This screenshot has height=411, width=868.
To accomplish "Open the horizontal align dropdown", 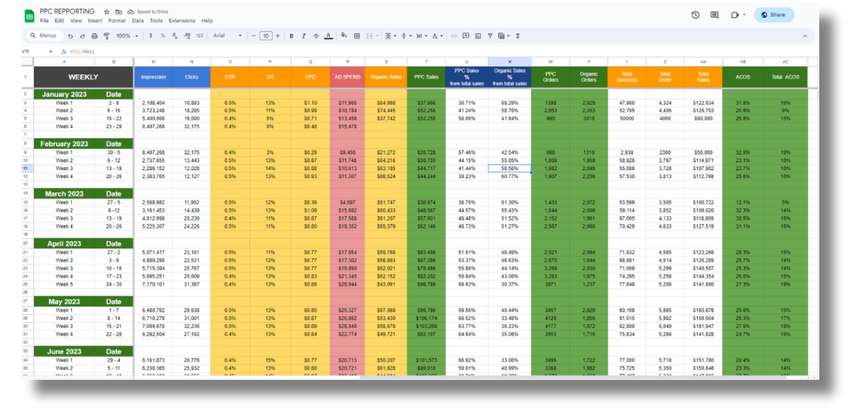I will [x=391, y=36].
